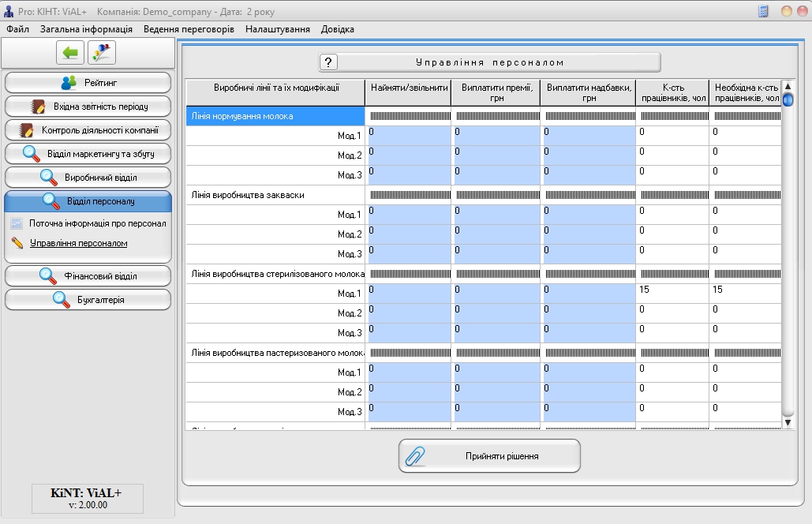Expand the Бухгалтерія section
Image resolution: width=812 pixels, height=524 pixels.
point(88,300)
